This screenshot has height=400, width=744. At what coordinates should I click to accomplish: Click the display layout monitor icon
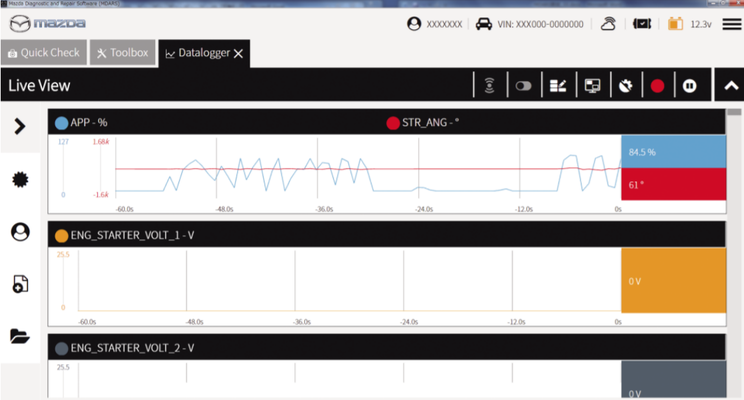tap(591, 86)
